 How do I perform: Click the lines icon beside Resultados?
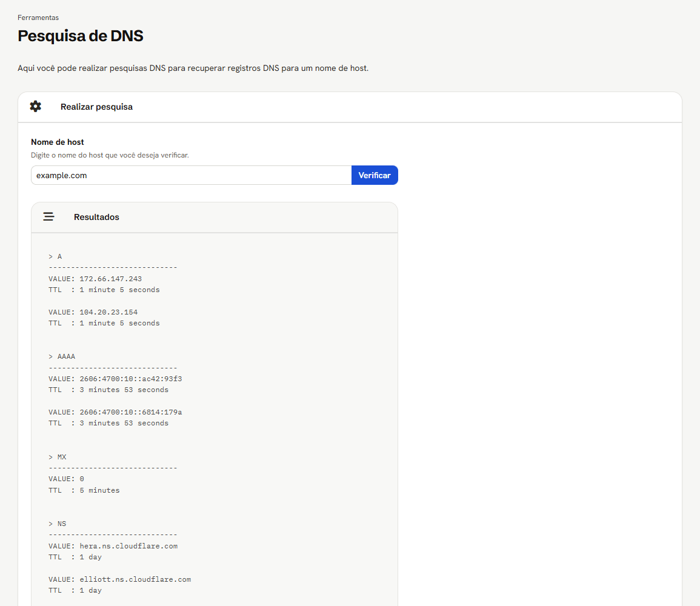pyautogui.click(x=48, y=217)
